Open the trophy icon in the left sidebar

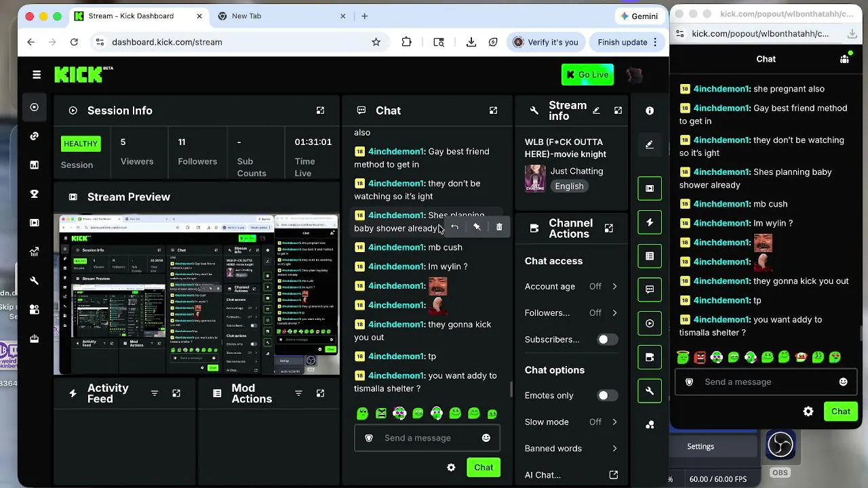[35, 194]
